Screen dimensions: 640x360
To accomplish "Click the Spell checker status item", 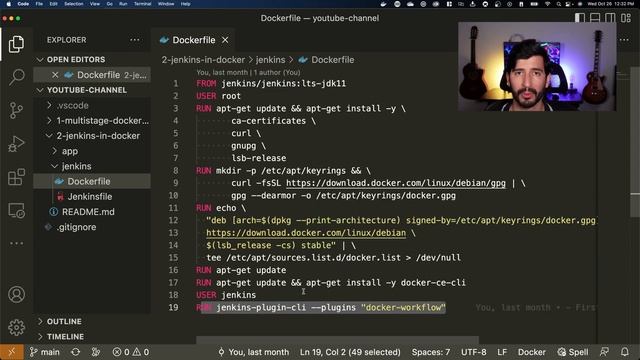I will point(573,352).
